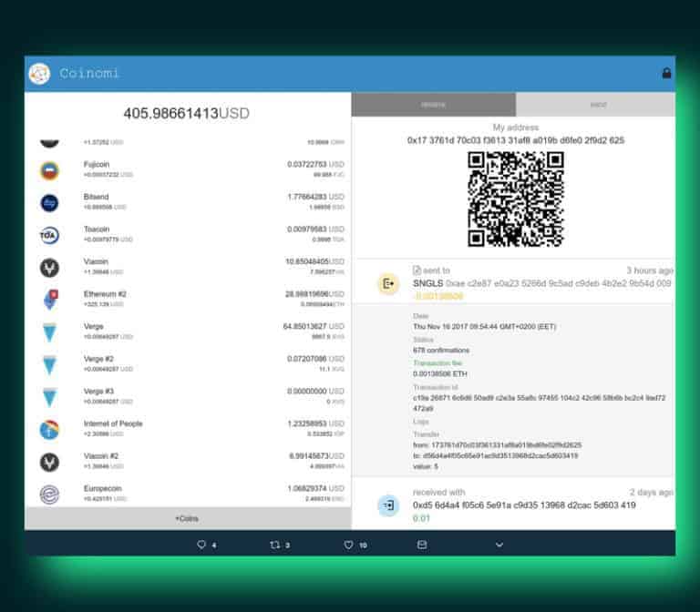Open the Internet of People row label

click(x=113, y=423)
